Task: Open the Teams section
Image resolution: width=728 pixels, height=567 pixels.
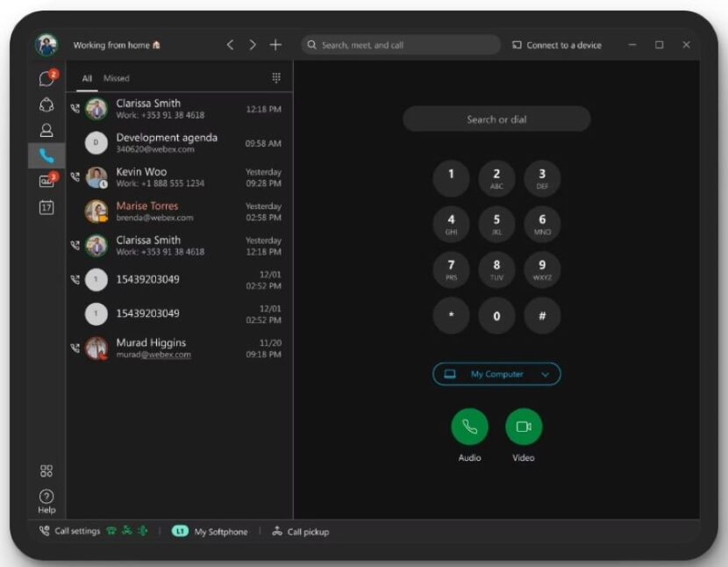Action: pyautogui.click(x=47, y=104)
